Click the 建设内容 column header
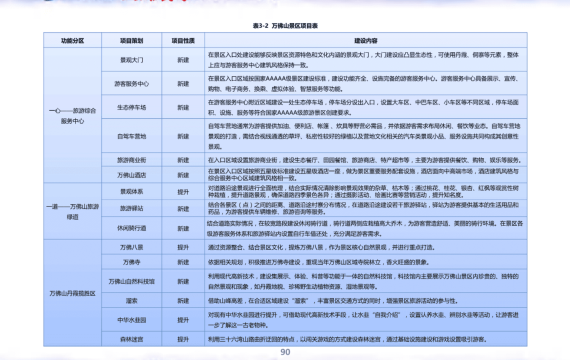This screenshot has height=360, width=570. point(366,40)
